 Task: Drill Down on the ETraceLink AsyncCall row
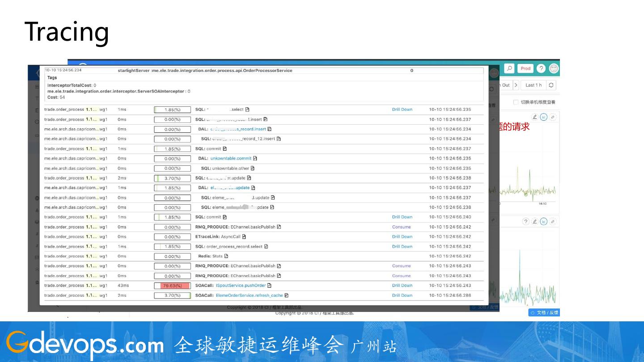402,237
